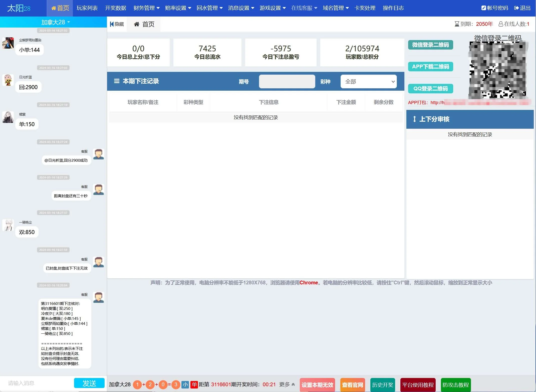
Task: Click the 退出 logout icon
Action: point(516,8)
